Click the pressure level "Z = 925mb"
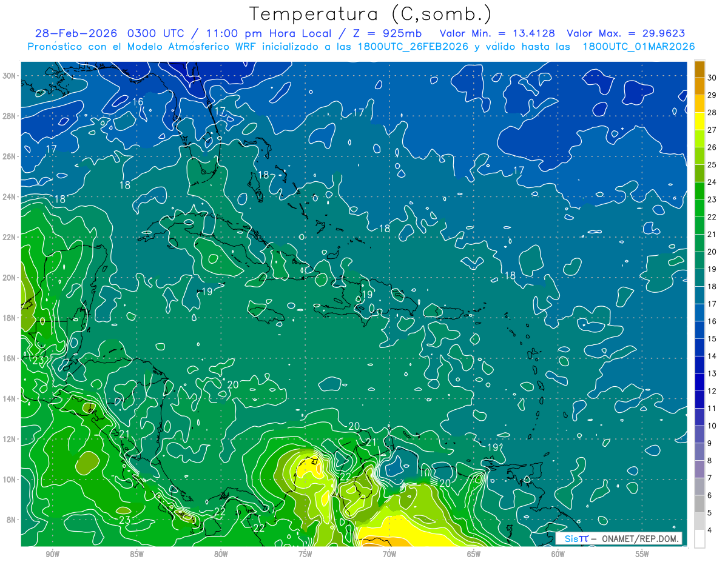 pos(388,34)
